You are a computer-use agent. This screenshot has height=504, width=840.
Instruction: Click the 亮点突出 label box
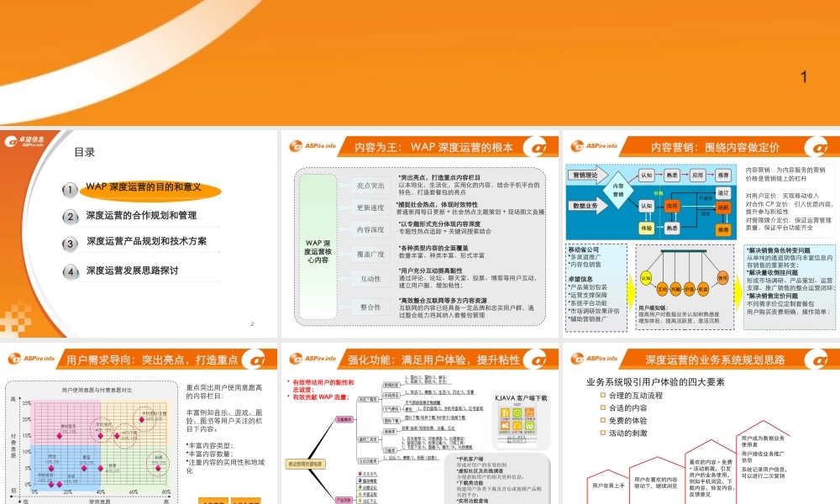pos(370,186)
